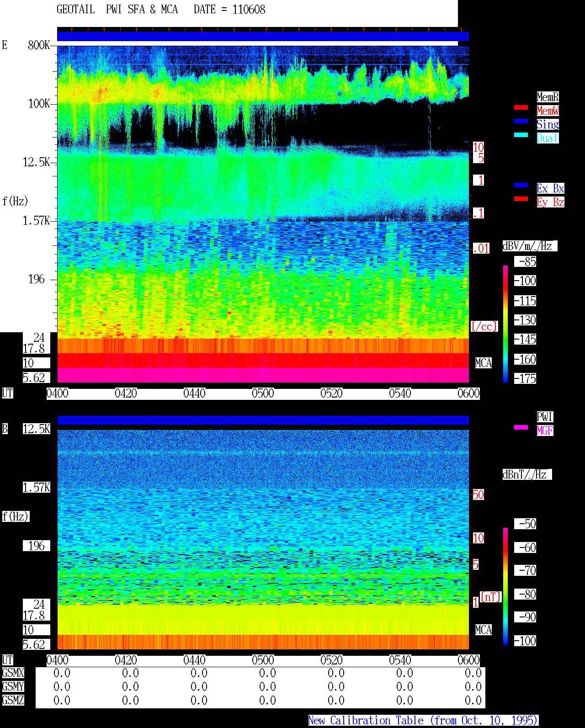Click the GSMX coordinate row label

click(13, 673)
